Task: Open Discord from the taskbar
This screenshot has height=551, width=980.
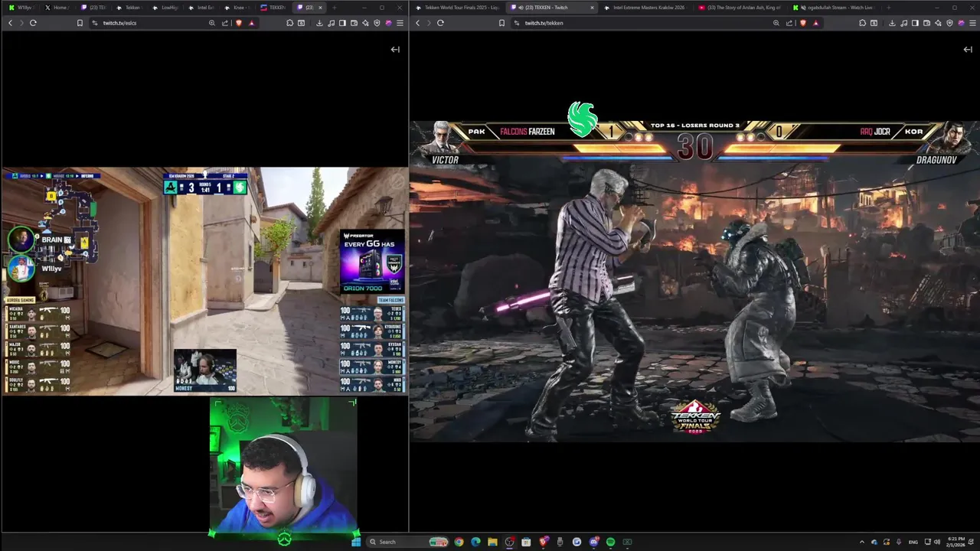Action: pos(593,542)
